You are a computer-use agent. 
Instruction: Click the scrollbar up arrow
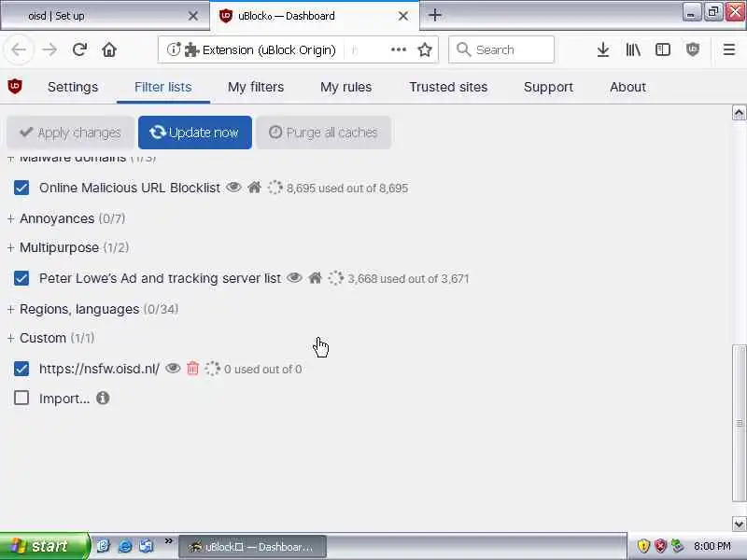point(739,113)
